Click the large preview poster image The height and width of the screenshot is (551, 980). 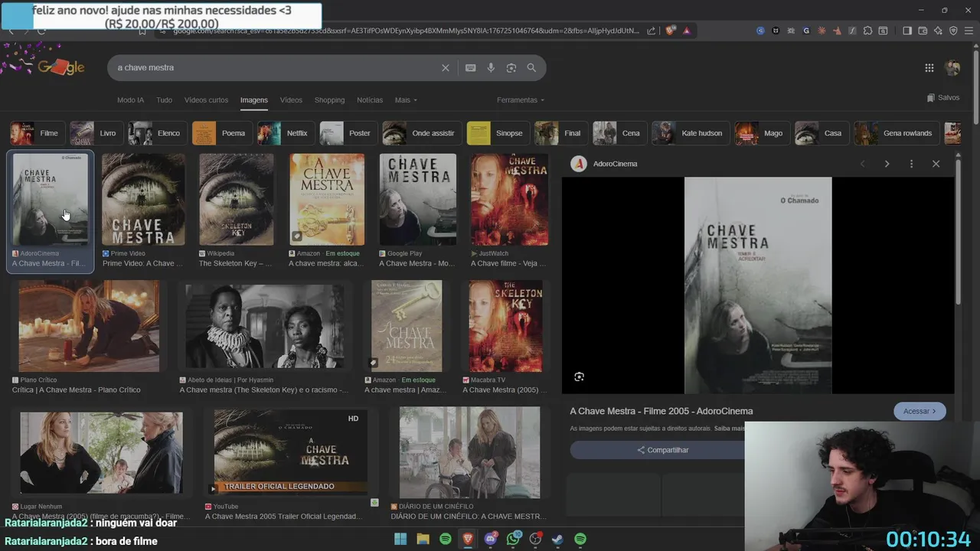(758, 285)
